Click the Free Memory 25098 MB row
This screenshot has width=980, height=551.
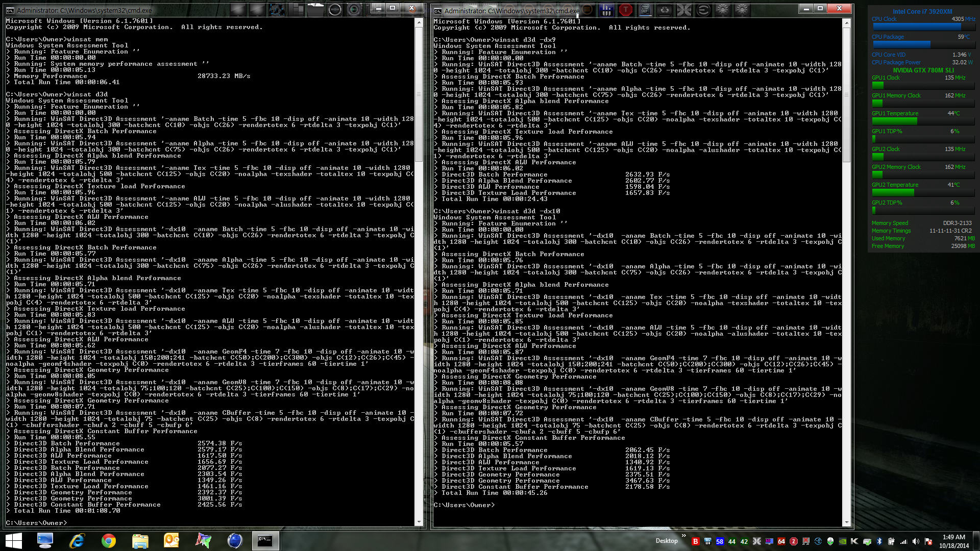[923, 246]
